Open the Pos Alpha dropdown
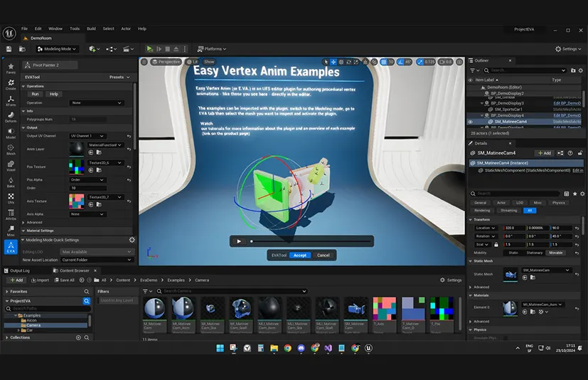Screen dimensions: 588x380 coord(87,180)
